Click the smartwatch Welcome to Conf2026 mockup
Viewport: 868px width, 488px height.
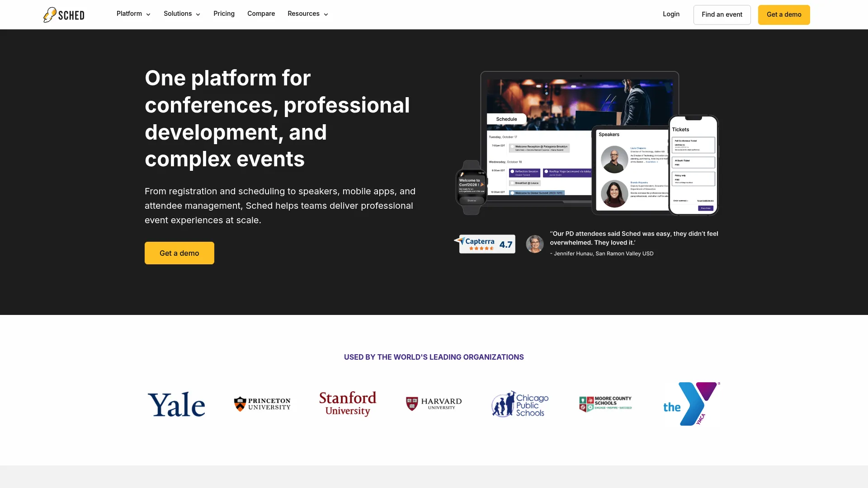(x=471, y=188)
